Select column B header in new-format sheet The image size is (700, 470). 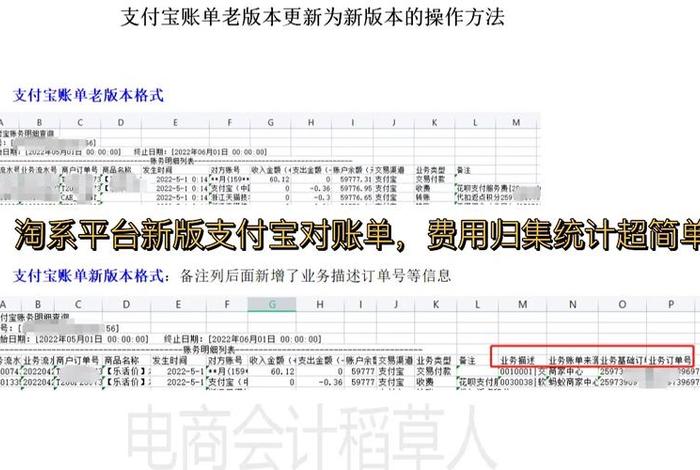(38, 304)
